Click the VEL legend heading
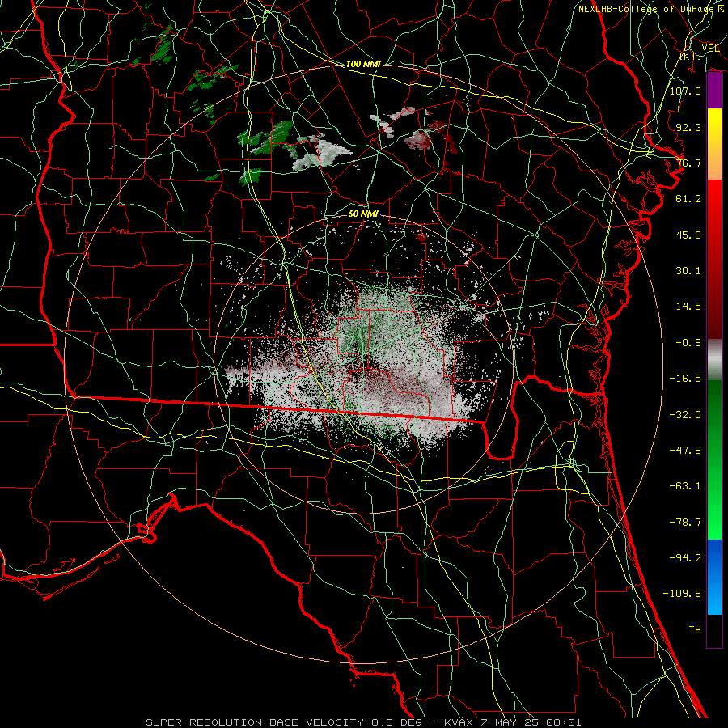This screenshot has height=728, width=728. pyautogui.click(x=710, y=49)
